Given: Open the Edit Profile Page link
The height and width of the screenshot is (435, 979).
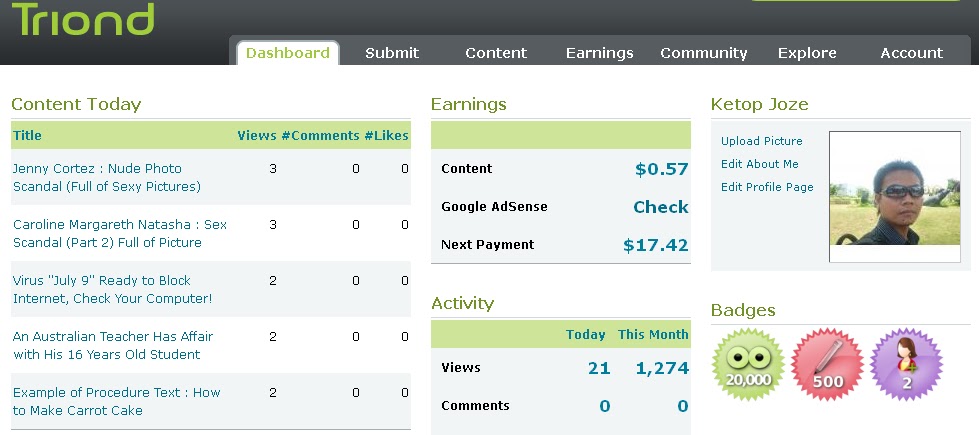Looking at the screenshot, I should (x=767, y=187).
